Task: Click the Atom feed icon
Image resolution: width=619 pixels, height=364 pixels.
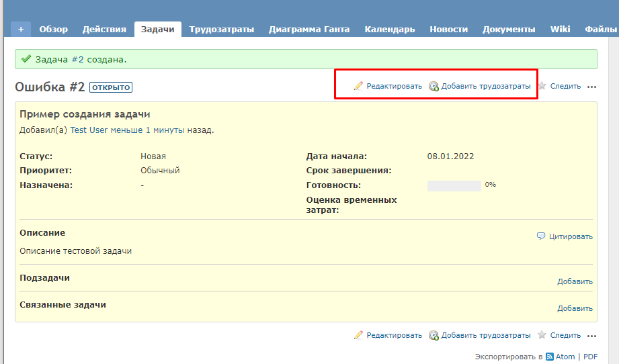Action: [x=549, y=357]
